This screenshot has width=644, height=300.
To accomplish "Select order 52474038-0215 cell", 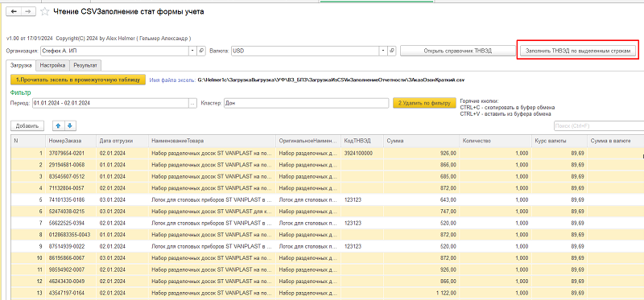I will (x=71, y=212).
